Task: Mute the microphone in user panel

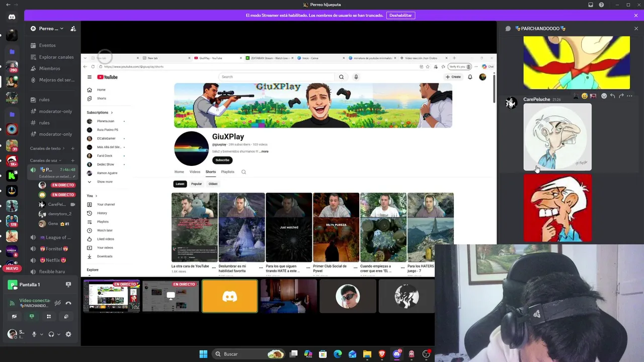Action: pyautogui.click(x=34, y=334)
